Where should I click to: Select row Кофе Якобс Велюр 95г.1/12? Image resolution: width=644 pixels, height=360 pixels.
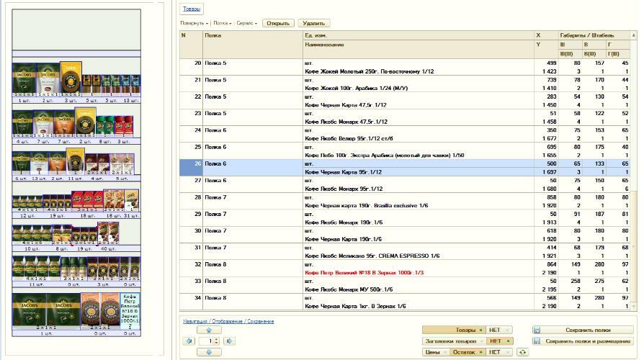click(405, 134)
